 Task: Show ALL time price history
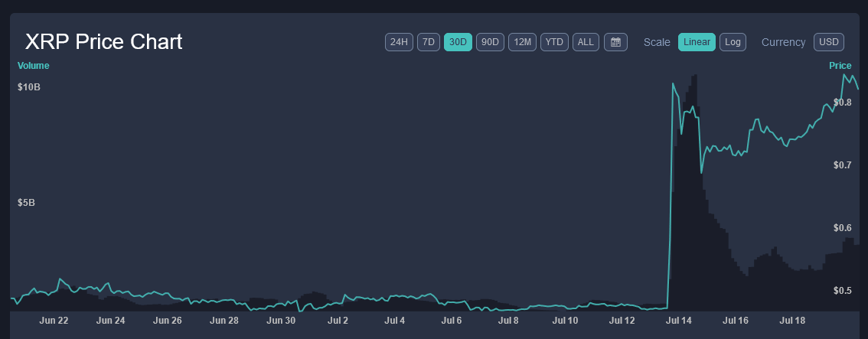(x=586, y=42)
